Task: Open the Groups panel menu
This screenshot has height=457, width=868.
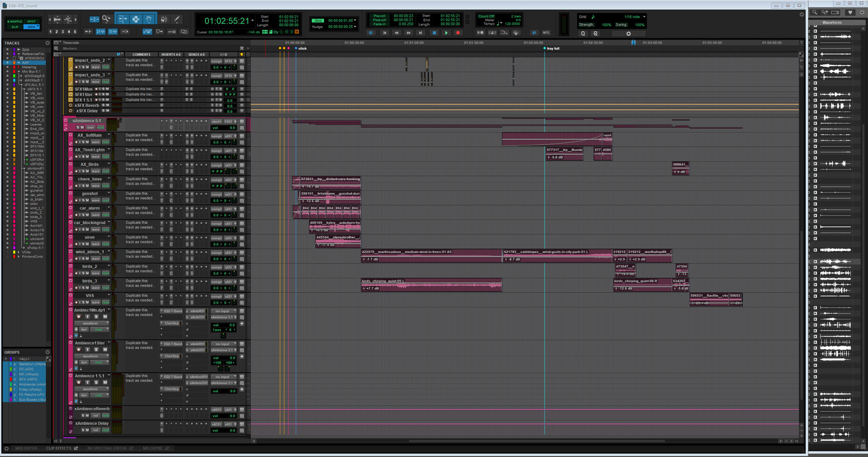Action: coord(48,352)
